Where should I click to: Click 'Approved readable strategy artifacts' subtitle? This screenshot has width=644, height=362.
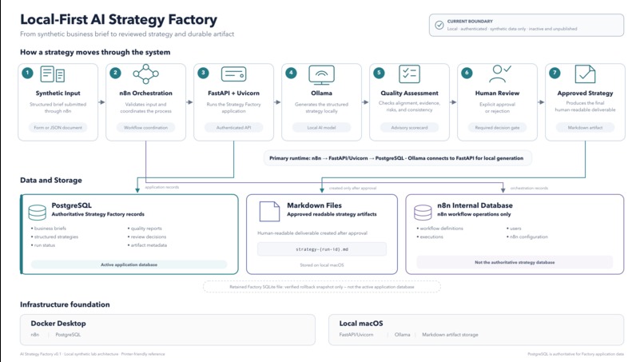[x=332, y=214]
